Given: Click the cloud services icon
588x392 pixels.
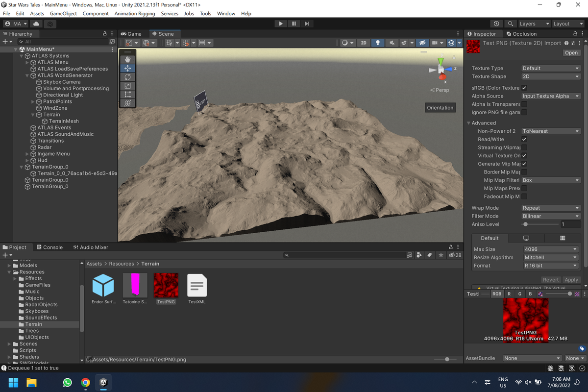Looking at the screenshot, I should (x=36, y=24).
